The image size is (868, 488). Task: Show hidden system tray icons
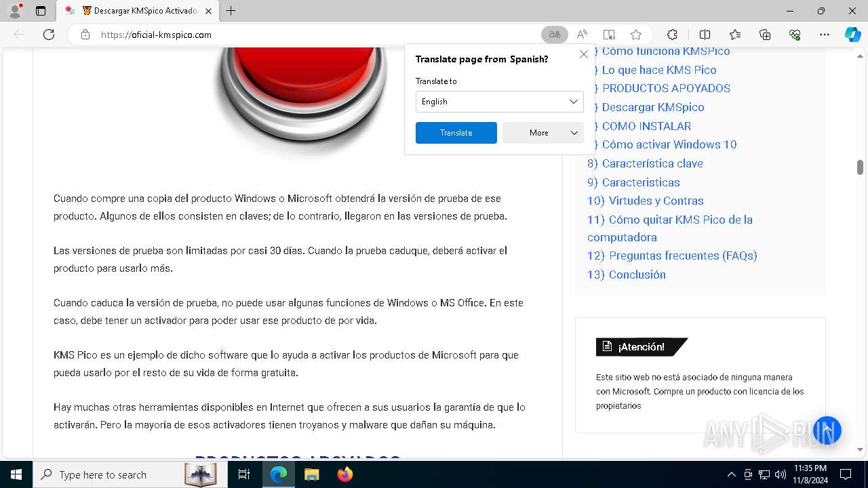click(731, 474)
